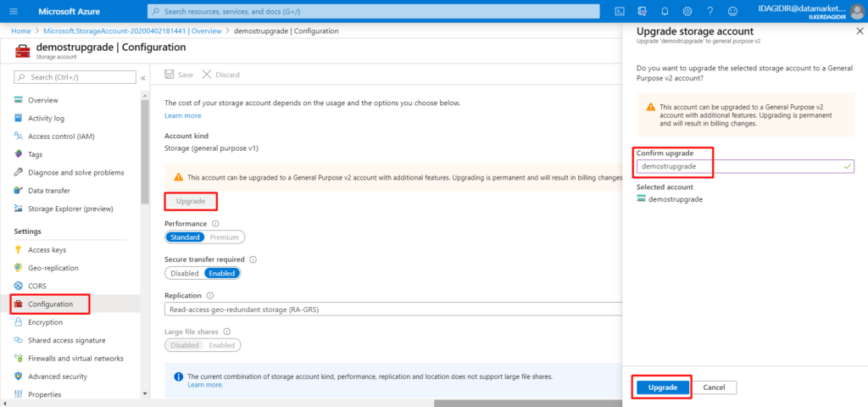868x407 pixels.
Task: Open portal settings gear
Action: click(687, 11)
